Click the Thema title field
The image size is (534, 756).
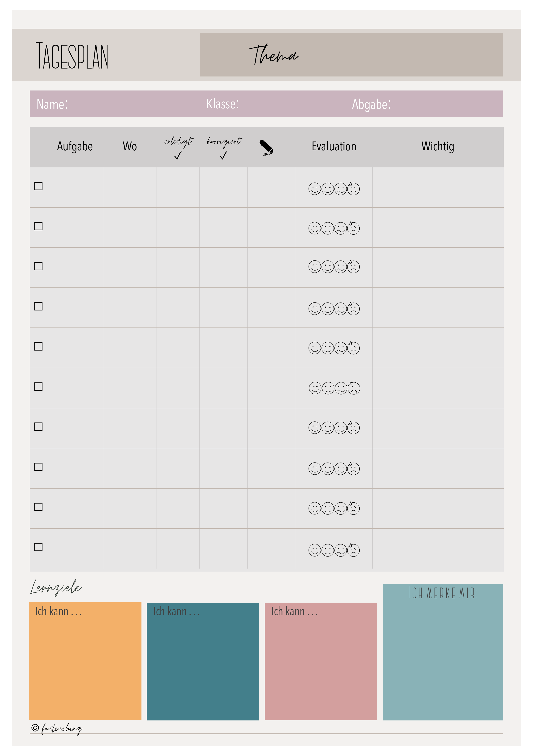[x=351, y=55]
